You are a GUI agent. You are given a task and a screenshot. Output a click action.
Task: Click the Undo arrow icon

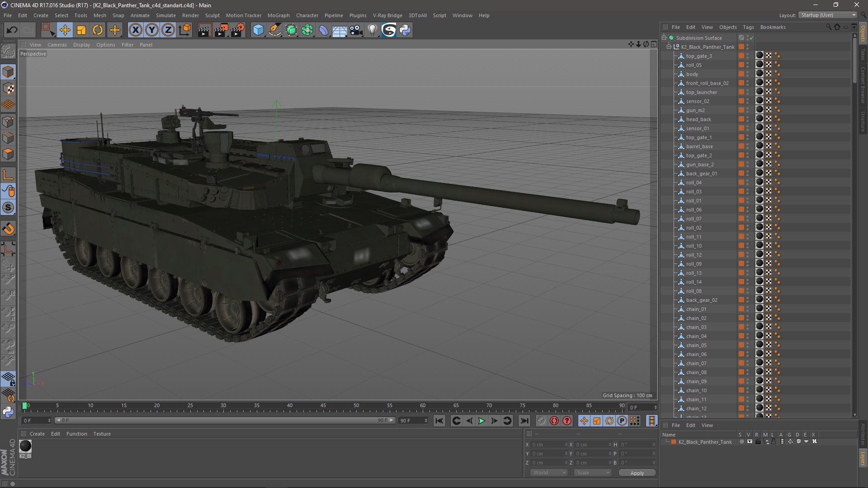click(x=12, y=30)
